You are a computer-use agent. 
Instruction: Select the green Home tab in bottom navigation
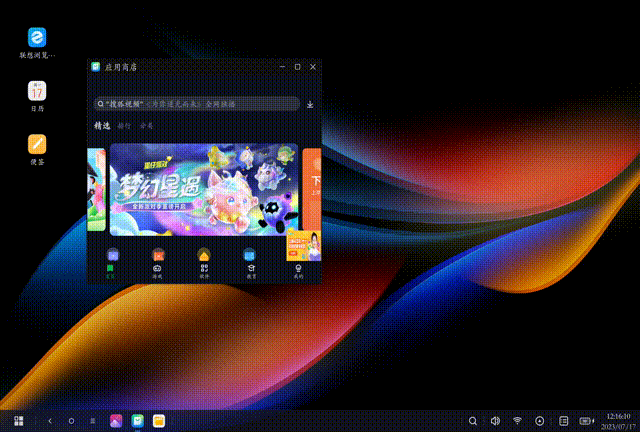pyautogui.click(x=110, y=272)
